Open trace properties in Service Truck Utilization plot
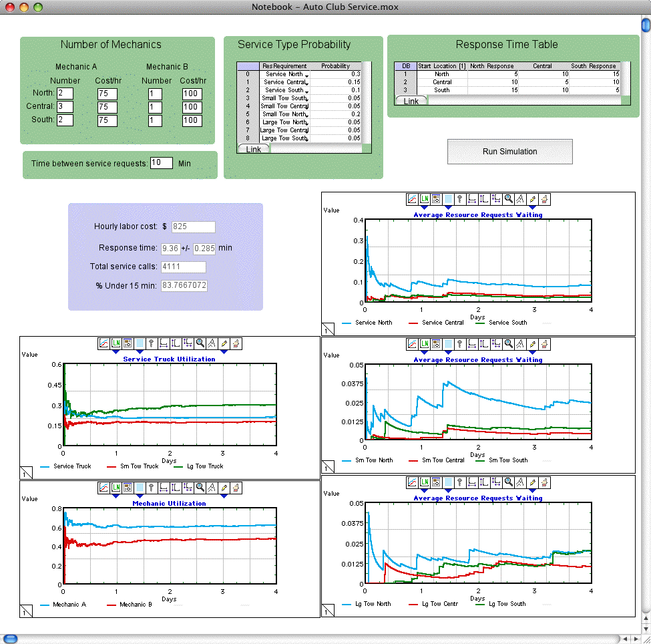651x644 pixels. point(103,343)
